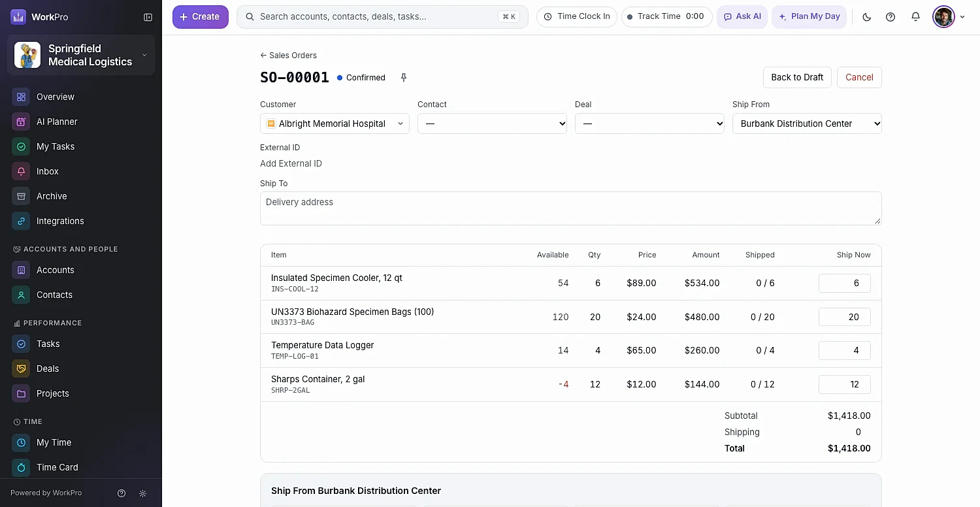Click Time Clock In button
Viewport: 980px width, 507px height.
click(x=577, y=17)
